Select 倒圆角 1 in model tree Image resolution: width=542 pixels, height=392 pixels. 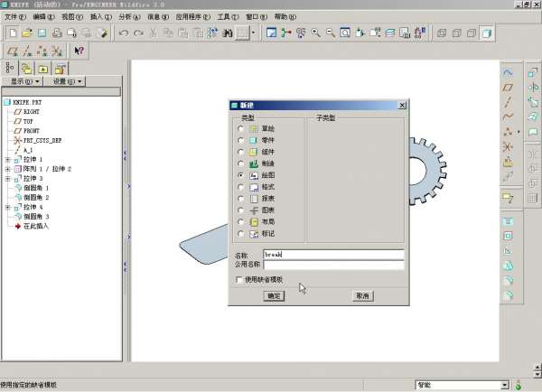(33, 188)
